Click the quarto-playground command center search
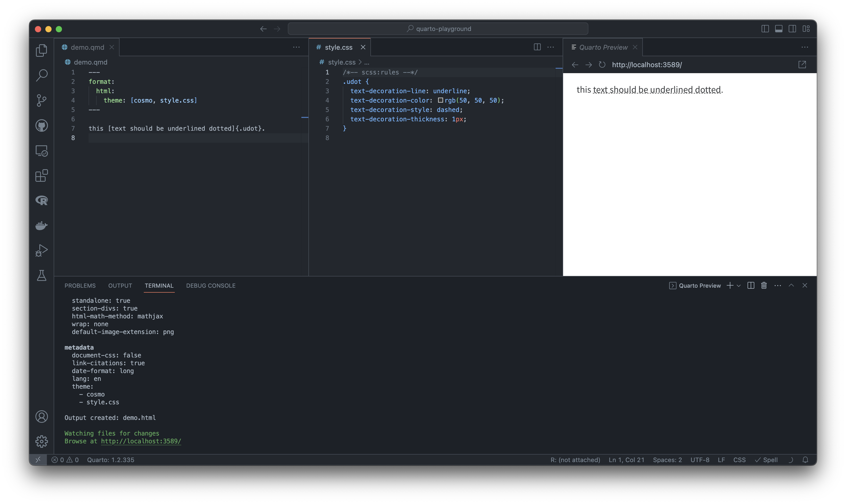The width and height of the screenshot is (846, 504). click(x=438, y=29)
